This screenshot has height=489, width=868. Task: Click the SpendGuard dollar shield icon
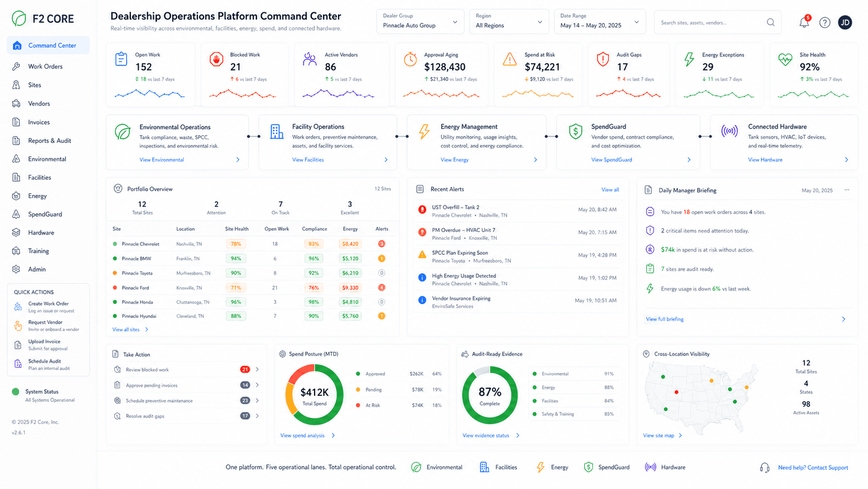(x=575, y=131)
